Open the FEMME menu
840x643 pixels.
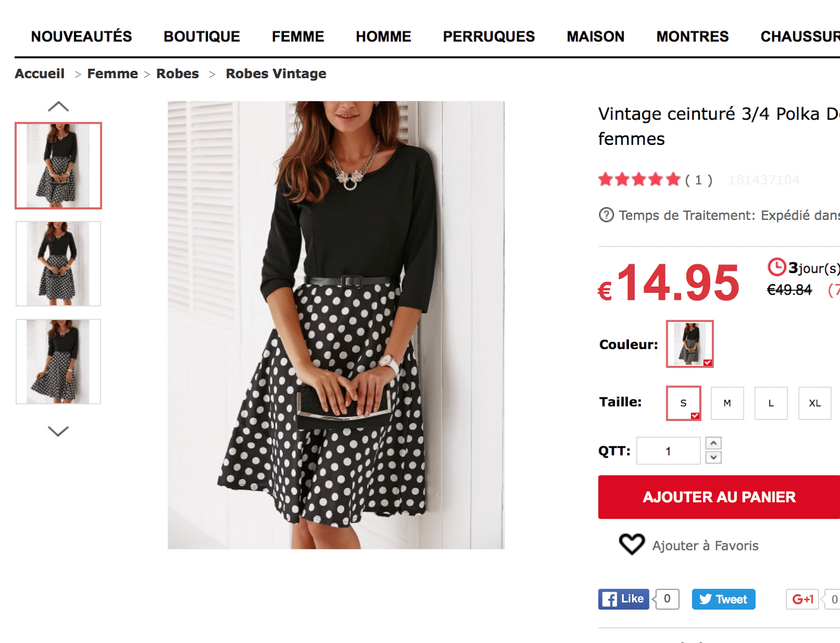298,37
